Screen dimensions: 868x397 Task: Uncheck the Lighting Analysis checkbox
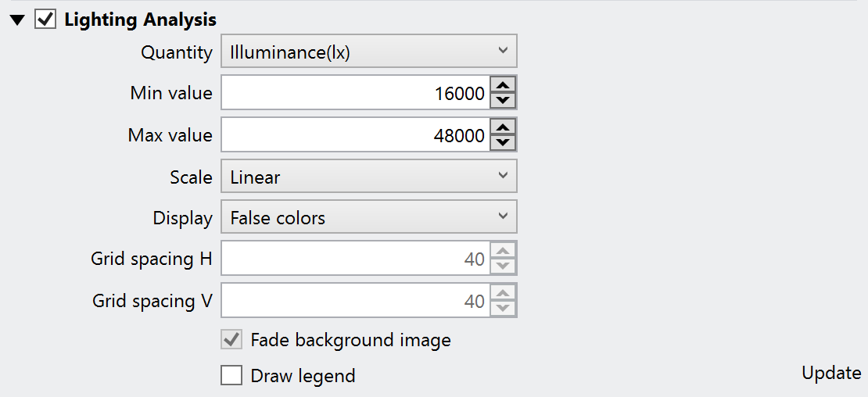tap(45, 20)
